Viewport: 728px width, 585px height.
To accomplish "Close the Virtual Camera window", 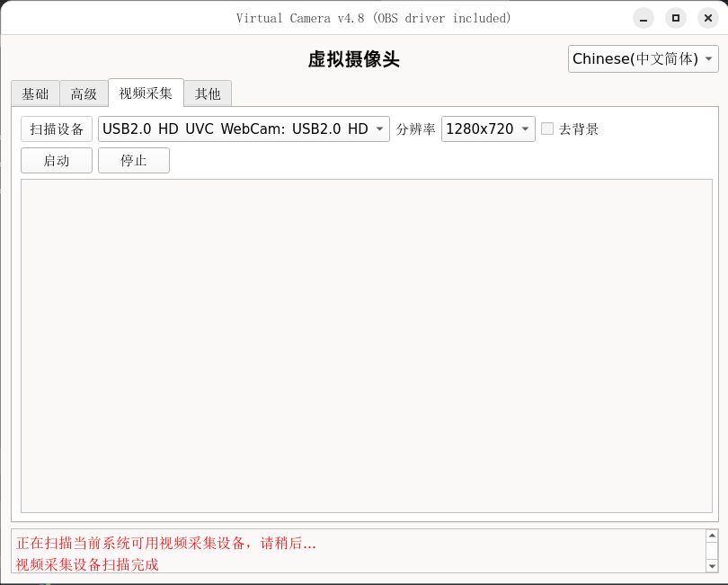I will [x=707, y=18].
